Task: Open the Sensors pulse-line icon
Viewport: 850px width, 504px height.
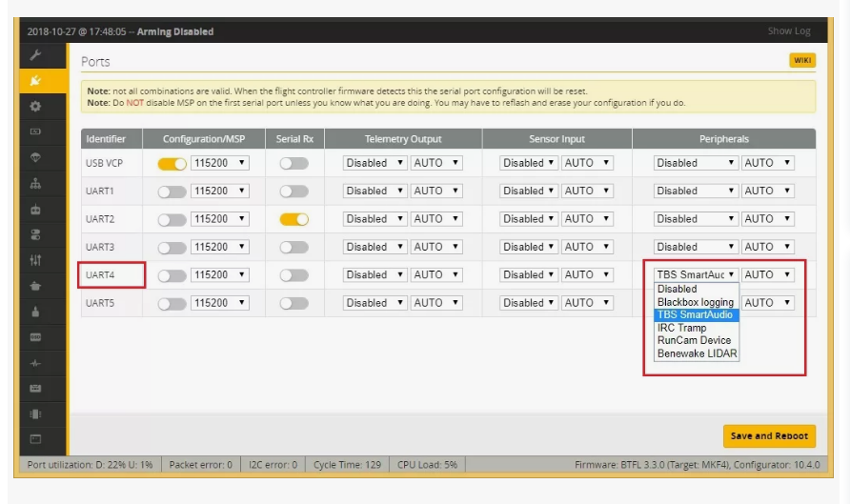Action: pyautogui.click(x=36, y=363)
